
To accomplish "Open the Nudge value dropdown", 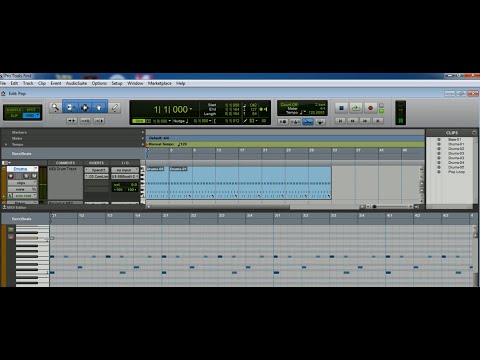I will click(210, 121).
